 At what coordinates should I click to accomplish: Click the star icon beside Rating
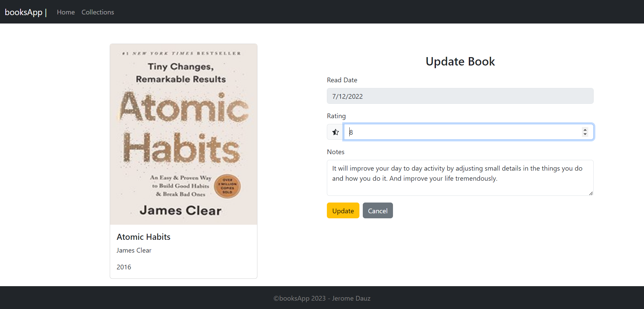[335, 132]
